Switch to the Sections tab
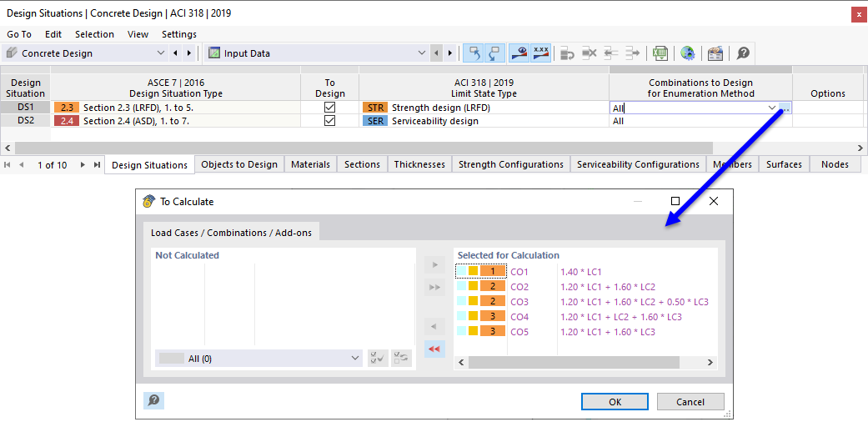Image resolution: width=868 pixels, height=427 pixels. pyautogui.click(x=362, y=164)
